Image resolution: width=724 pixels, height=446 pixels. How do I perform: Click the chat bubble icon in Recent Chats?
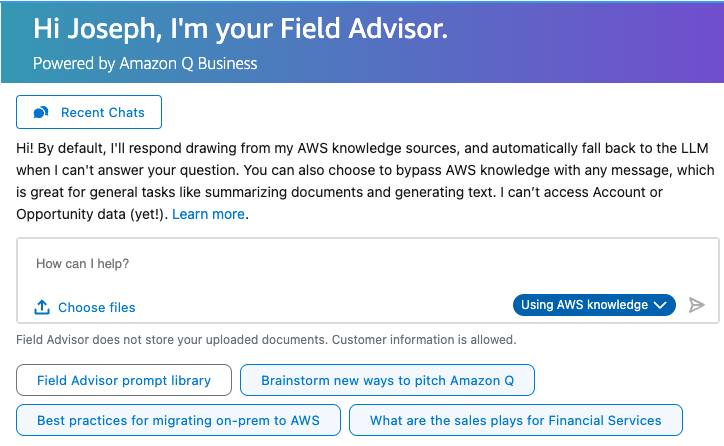click(x=41, y=113)
